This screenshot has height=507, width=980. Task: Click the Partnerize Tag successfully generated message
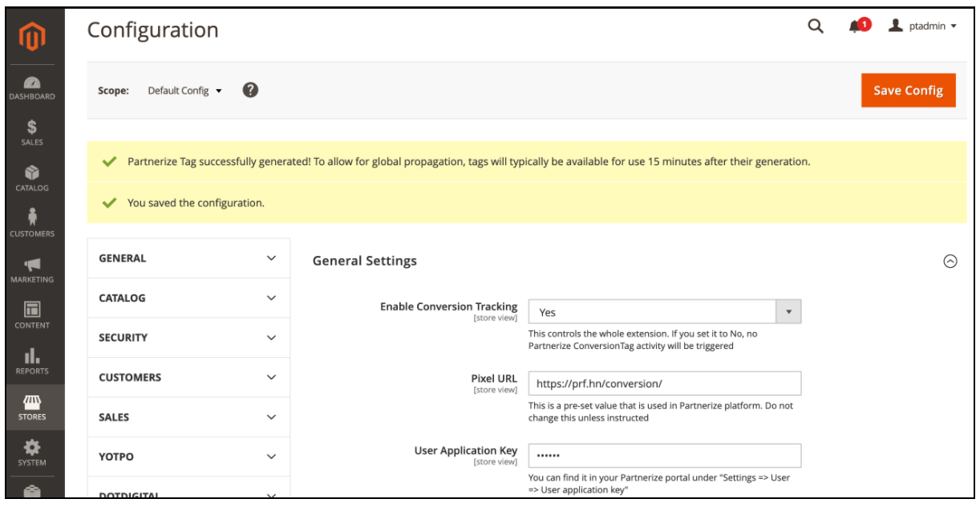pyautogui.click(x=468, y=161)
